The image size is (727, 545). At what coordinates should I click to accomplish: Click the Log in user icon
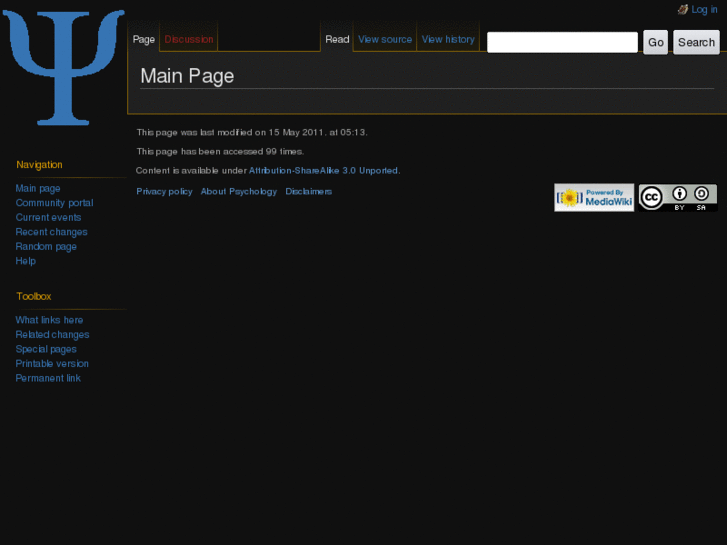pos(682,9)
